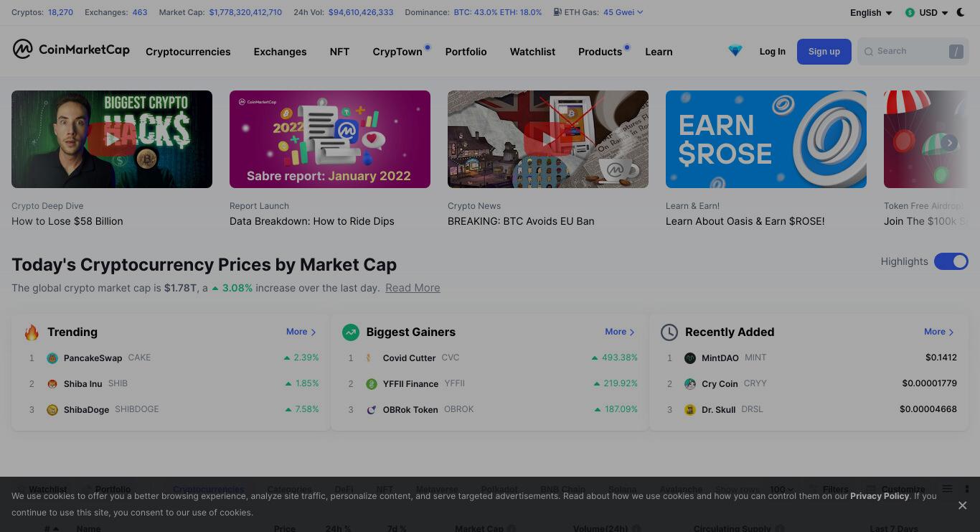Open the NFT menu item
The height and width of the screenshot is (532, 980).
point(339,52)
